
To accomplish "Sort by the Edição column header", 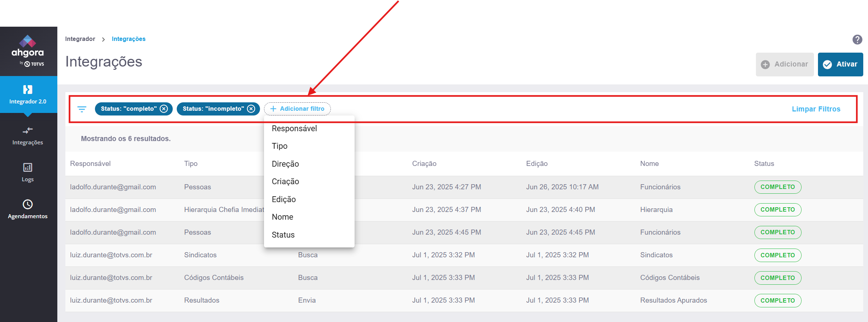I will click(x=537, y=164).
